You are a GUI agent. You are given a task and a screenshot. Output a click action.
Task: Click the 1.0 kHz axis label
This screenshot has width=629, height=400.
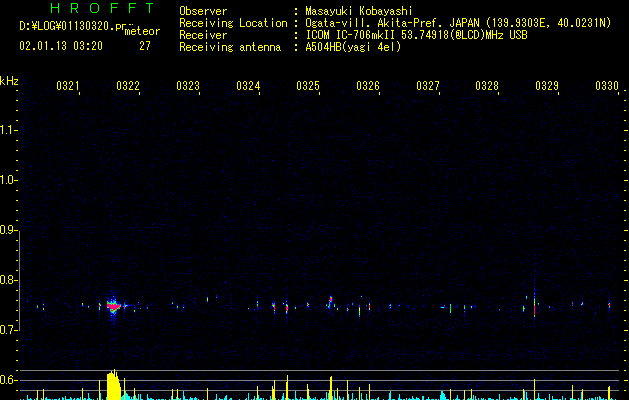pos(8,180)
